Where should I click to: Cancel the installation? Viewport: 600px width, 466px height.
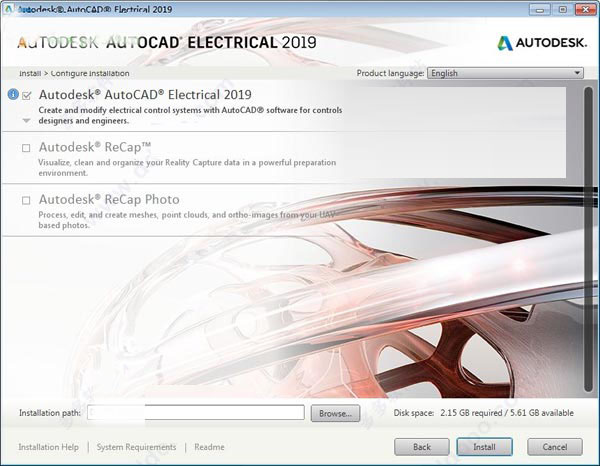[x=555, y=447]
